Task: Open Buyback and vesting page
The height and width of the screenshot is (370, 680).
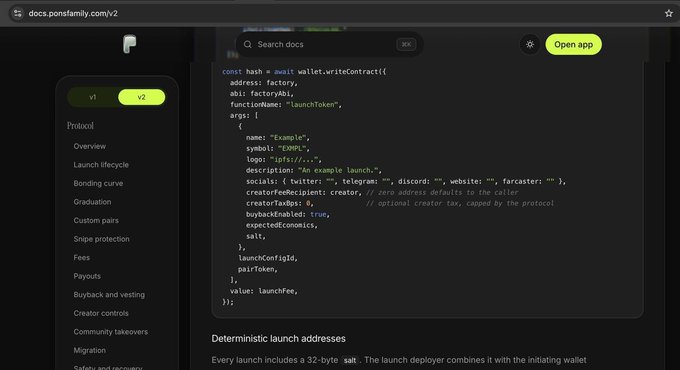Action: click(x=109, y=295)
